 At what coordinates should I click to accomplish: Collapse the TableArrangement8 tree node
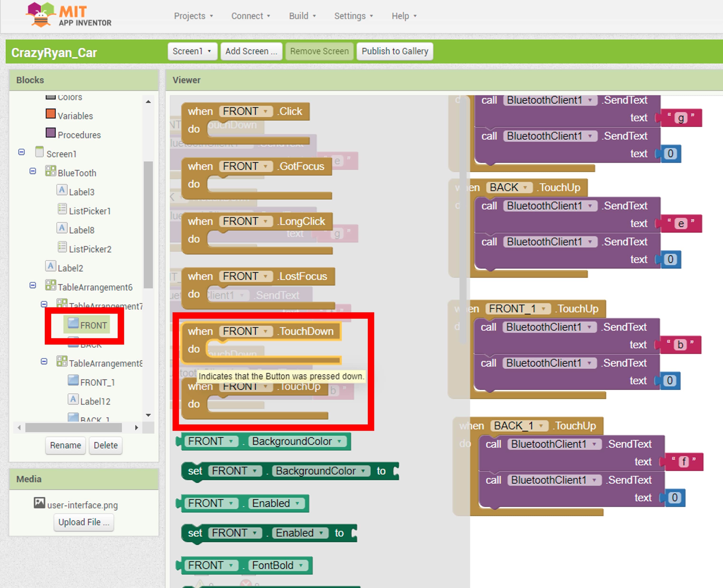click(44, 361)
